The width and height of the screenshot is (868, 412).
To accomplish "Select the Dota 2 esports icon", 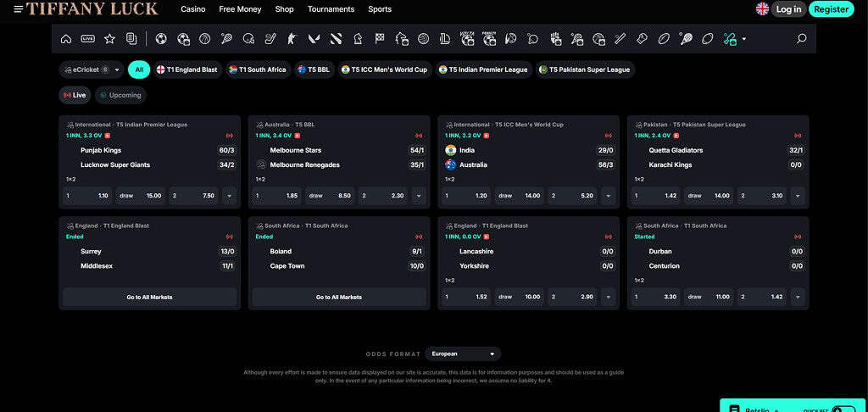I will (336, 39).
